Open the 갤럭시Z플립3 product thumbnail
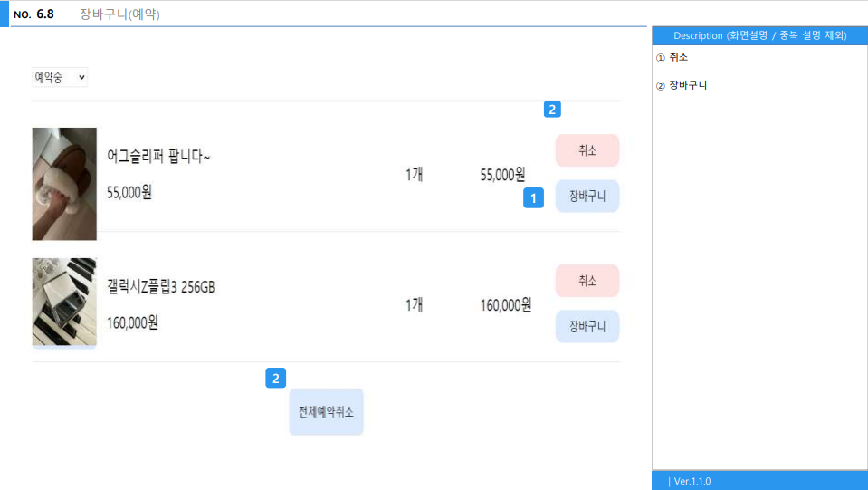The image size is (868, 490). 64,302
